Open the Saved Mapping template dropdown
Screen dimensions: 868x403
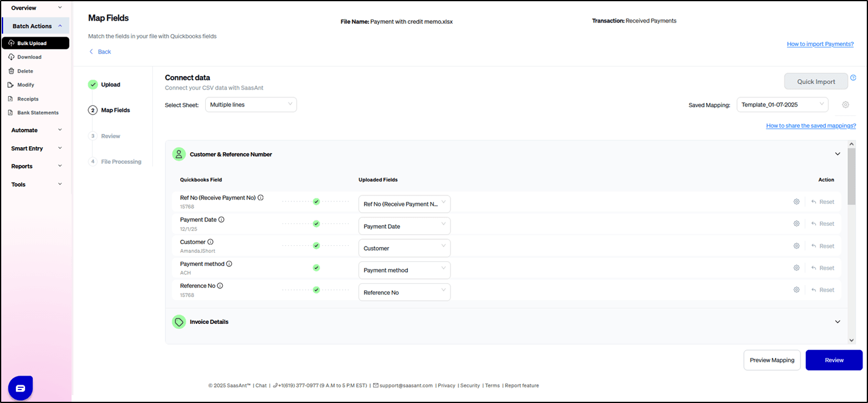click(782, 105)
